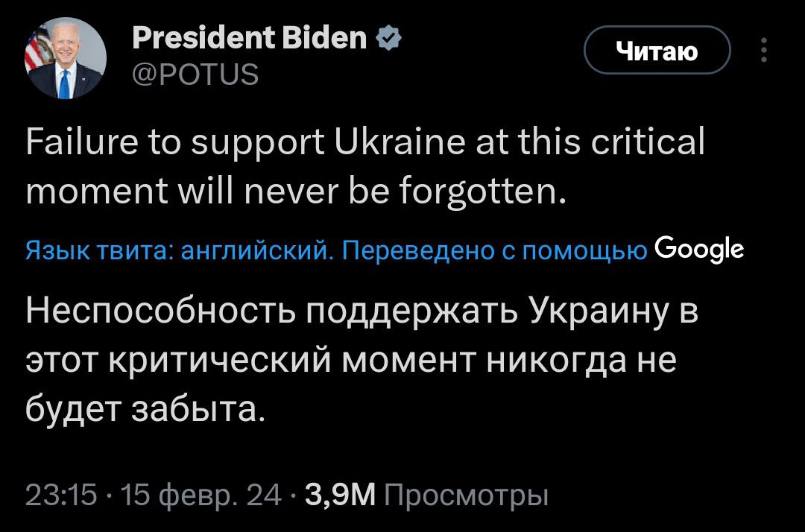Open the President Biden profile photo
Image resolution: width=805 pixels, height=532 pixels.
click(x=66, y=58)
